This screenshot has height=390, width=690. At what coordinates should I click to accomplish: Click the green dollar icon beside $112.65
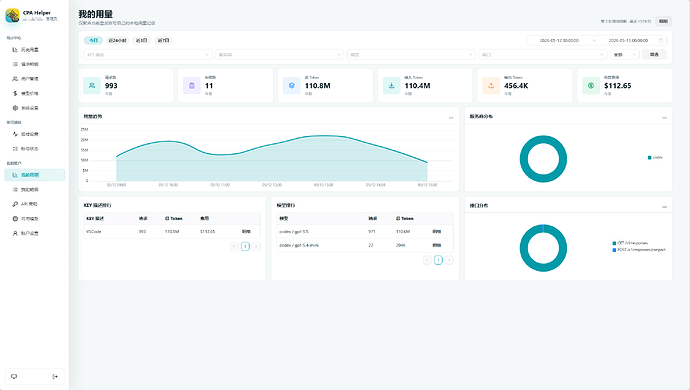(591, 85)
